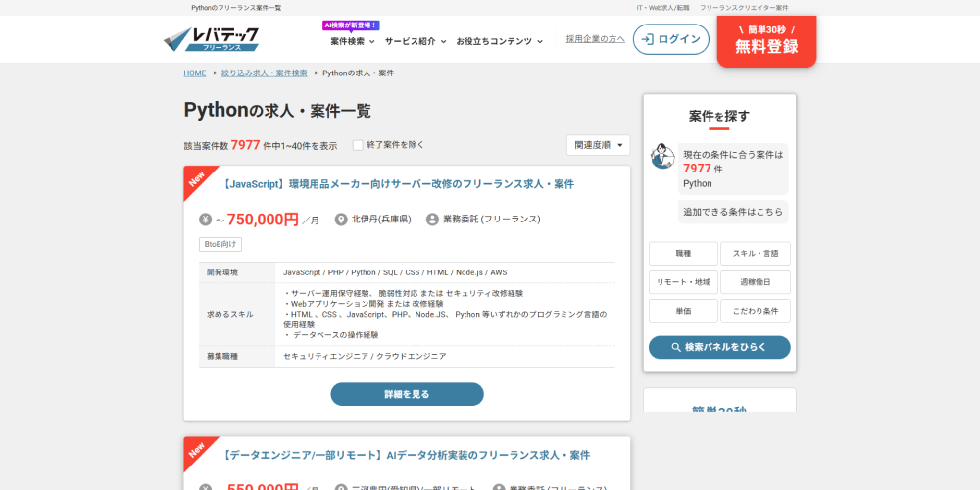Viewport: 980px width, 490px height.
Task: Click the AI検索が新登場 badge
Action: [x=351, y=25]
